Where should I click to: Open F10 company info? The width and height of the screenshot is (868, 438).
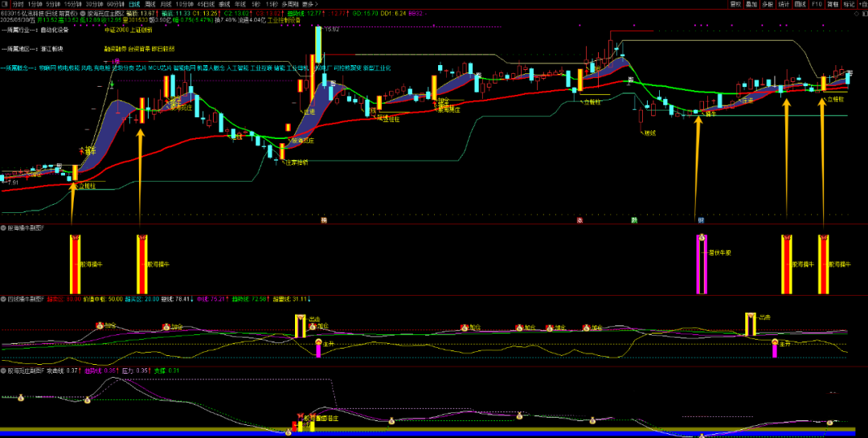click(817, 4)
